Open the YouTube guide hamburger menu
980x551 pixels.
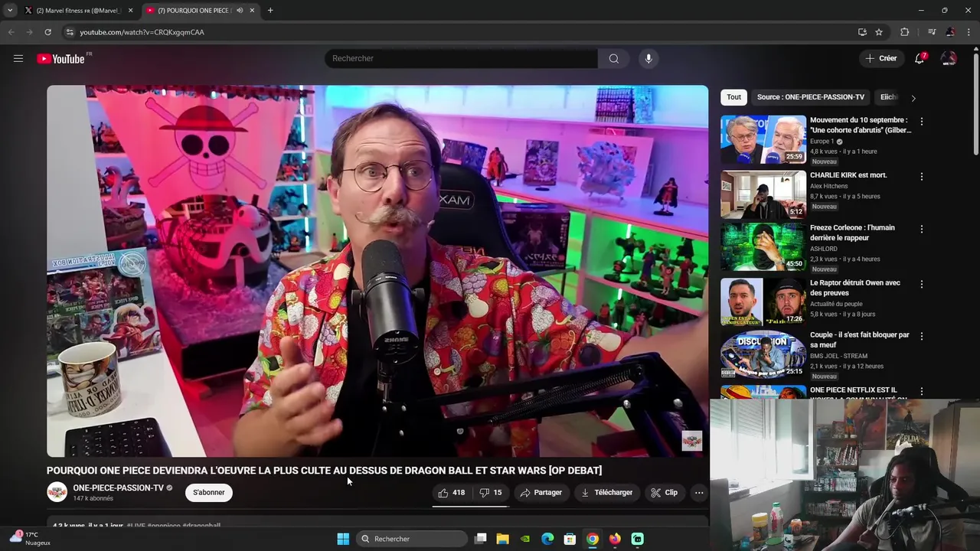(18, 58)
